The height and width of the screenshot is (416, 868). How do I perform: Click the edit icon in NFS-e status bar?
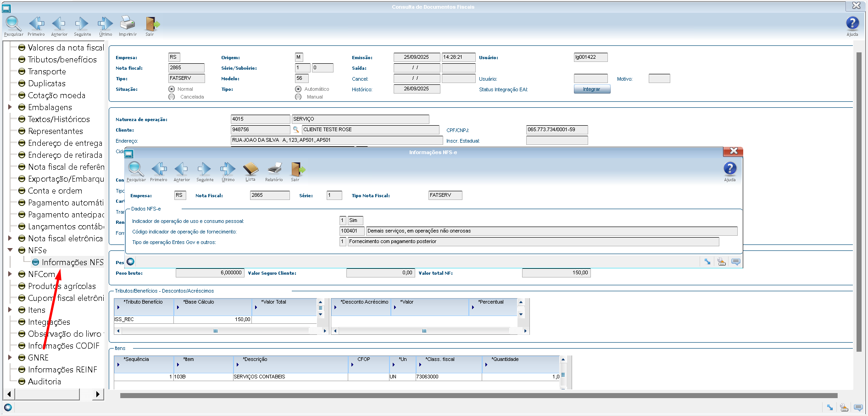[x=722, y=262]
